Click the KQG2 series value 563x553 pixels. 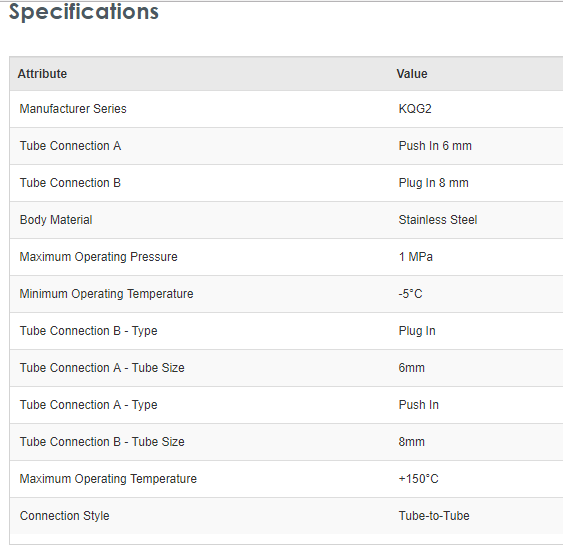[415, 108]
